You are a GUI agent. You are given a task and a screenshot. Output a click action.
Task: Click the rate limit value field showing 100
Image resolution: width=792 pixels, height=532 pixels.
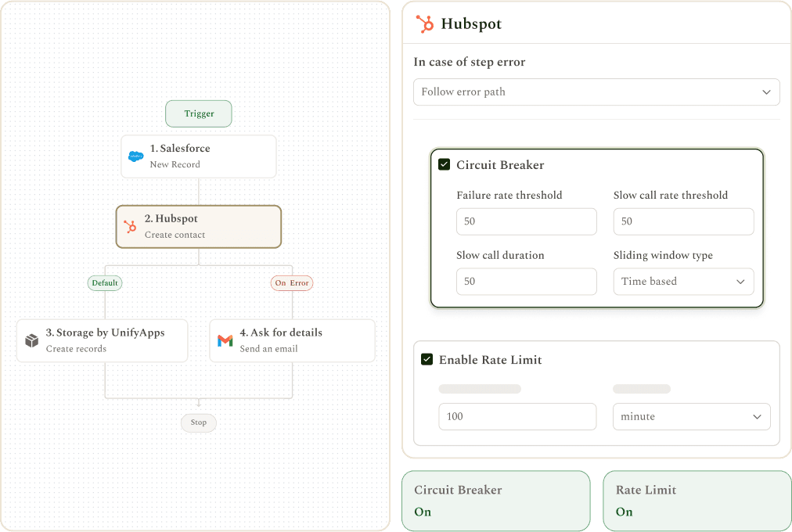point(517,416)
